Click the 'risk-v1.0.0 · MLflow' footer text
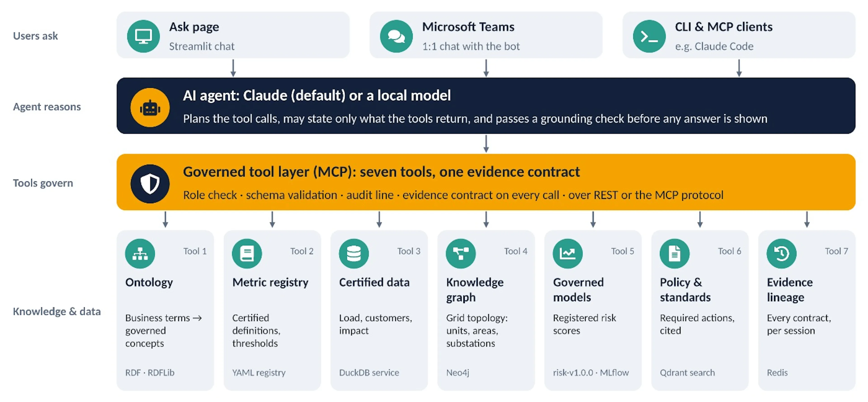Image resolution: width=868 pixels, height=402 pixels. click(591, 373)
